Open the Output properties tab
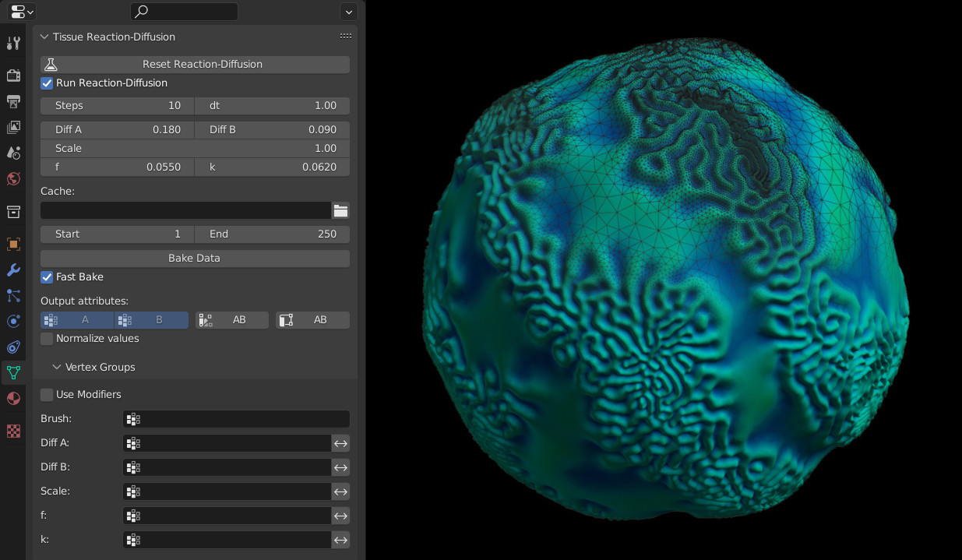 tap(12, 101)
